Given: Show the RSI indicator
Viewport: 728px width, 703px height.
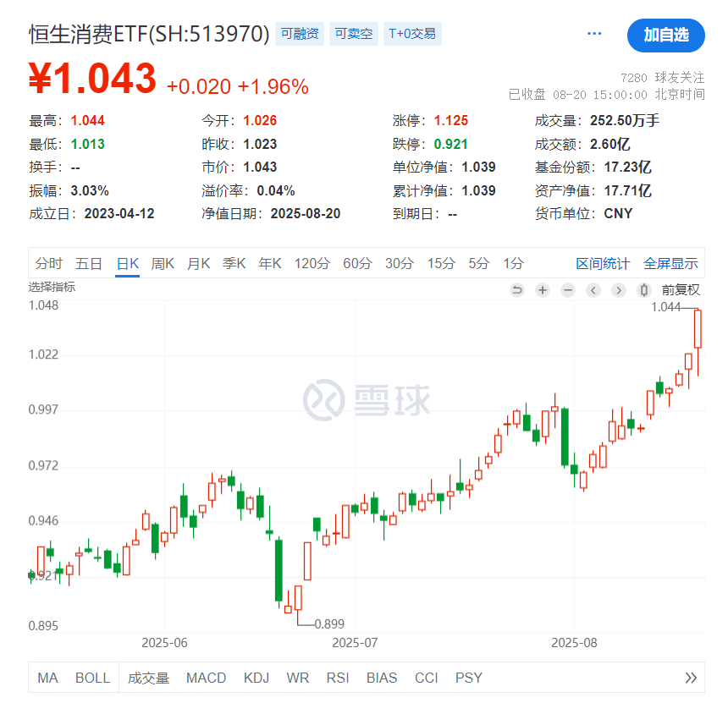Looking at the screenshot, I should [338, 678].
